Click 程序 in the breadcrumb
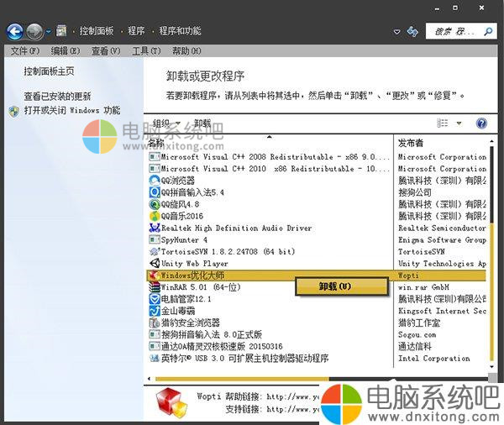 [x=136, y=31]
